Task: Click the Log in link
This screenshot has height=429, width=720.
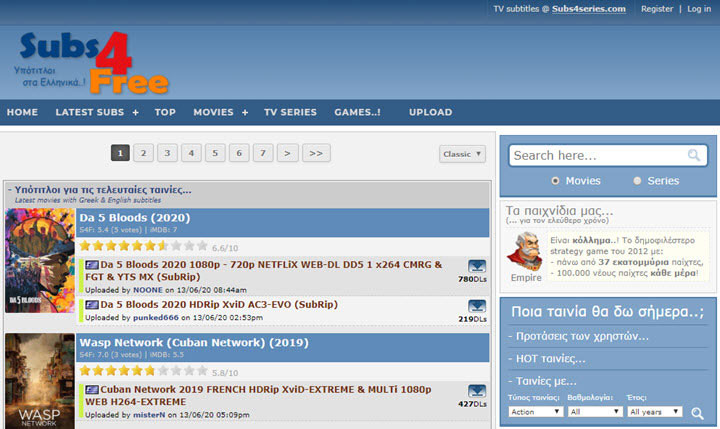Action: [699, 9]
